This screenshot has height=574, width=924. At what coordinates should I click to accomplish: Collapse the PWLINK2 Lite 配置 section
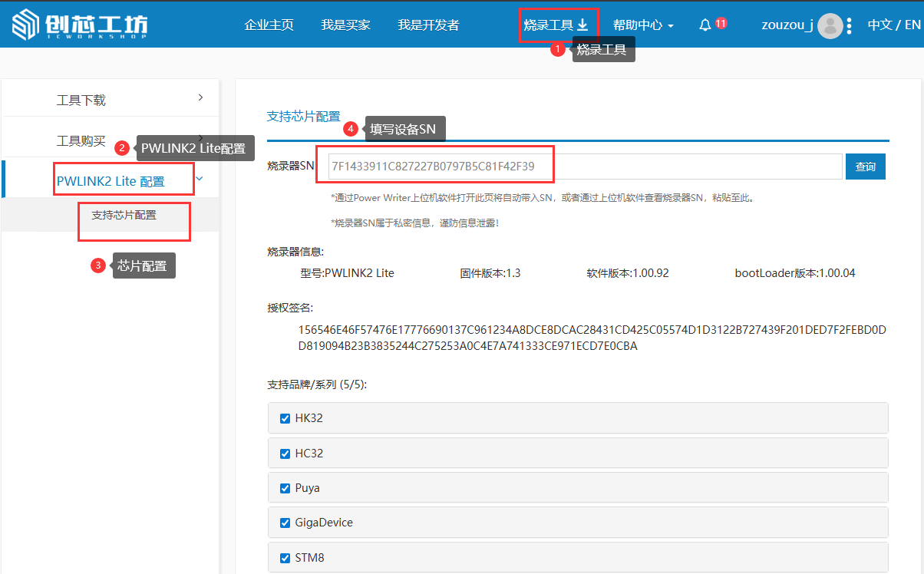coord(200,179)
